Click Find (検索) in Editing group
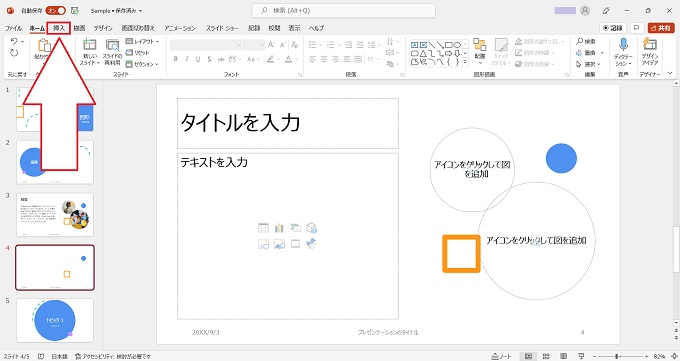 585,41
